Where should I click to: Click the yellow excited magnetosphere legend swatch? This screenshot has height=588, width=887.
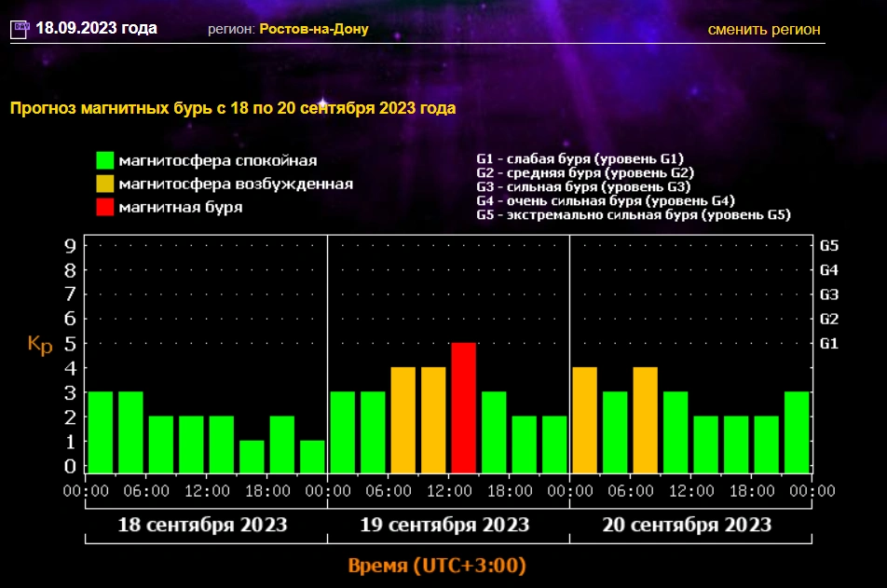tap(105, 184)
